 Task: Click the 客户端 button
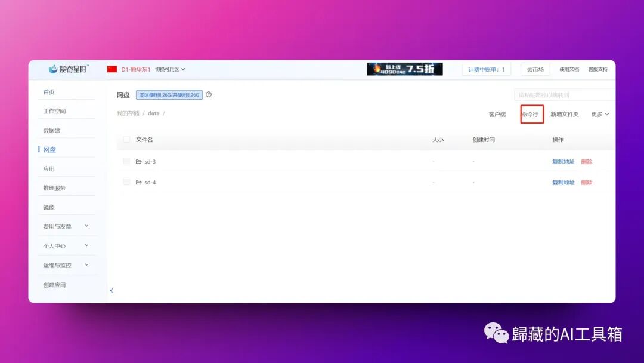click(497, 114)
